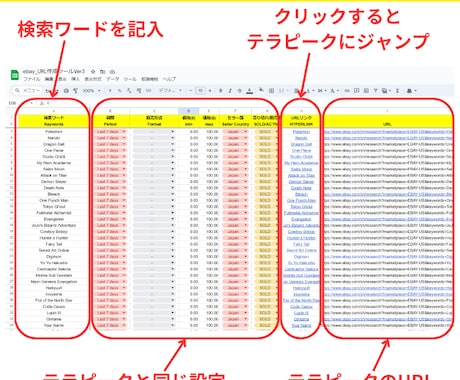
Task: Apply strikethrough formatting from toolbar
Action: coord(239,91)
